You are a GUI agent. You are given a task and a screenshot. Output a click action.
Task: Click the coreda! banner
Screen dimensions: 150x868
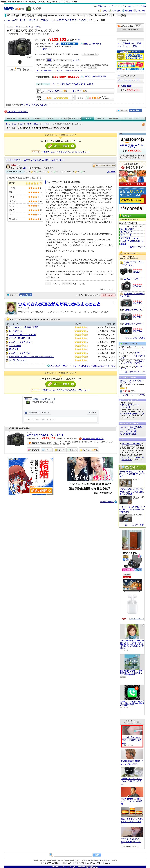click(132, 208)
